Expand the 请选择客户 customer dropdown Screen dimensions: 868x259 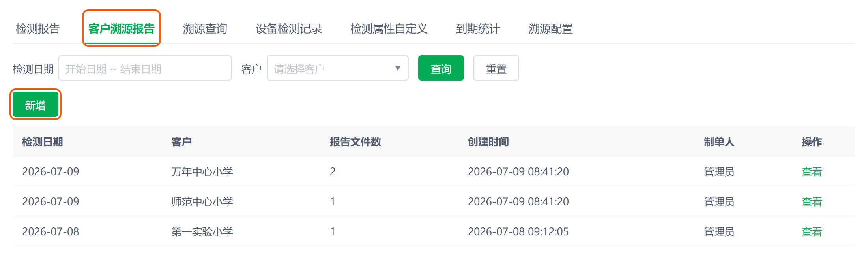click(338, 68)
